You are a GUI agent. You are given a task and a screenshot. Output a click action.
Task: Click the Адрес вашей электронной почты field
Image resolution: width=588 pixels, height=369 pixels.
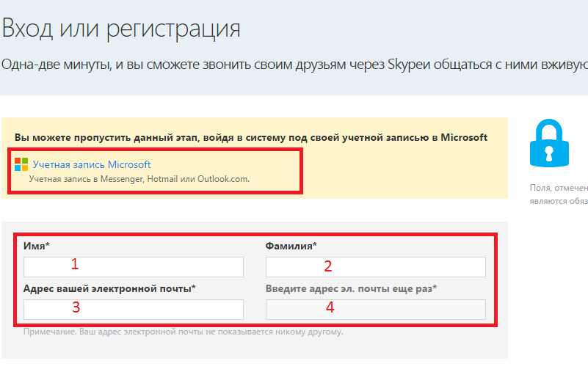coord(134,310)
